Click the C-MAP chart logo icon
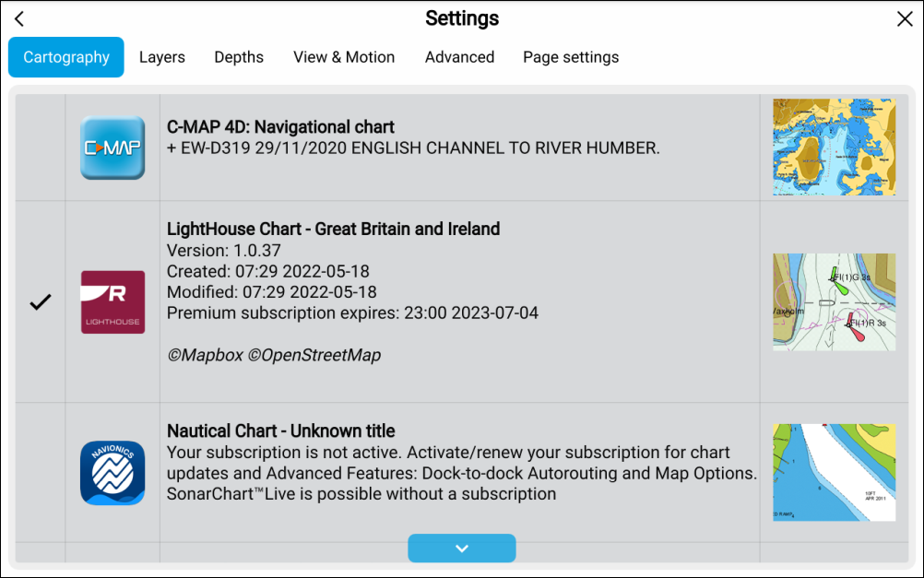 point(113,147)
